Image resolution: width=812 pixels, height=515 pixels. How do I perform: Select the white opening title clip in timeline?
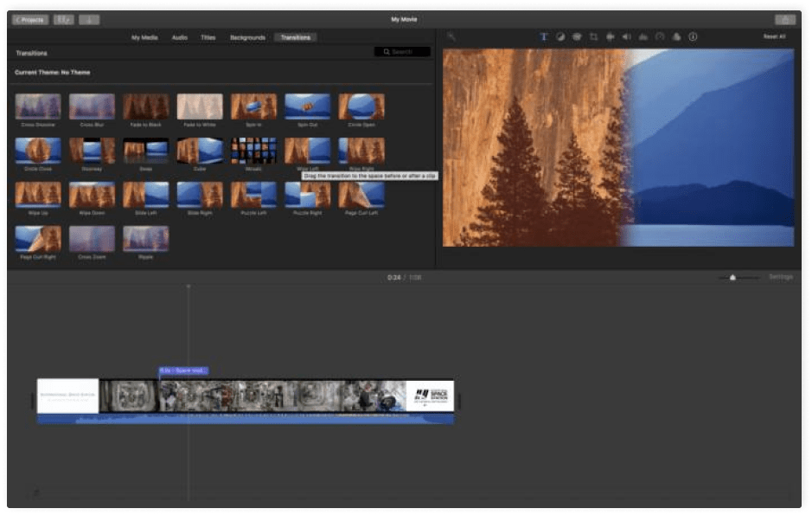[x=67, y=396]
